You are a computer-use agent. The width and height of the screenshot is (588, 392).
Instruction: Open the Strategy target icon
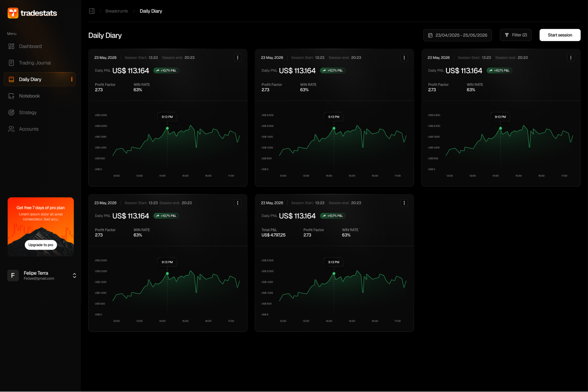(12, 113)
